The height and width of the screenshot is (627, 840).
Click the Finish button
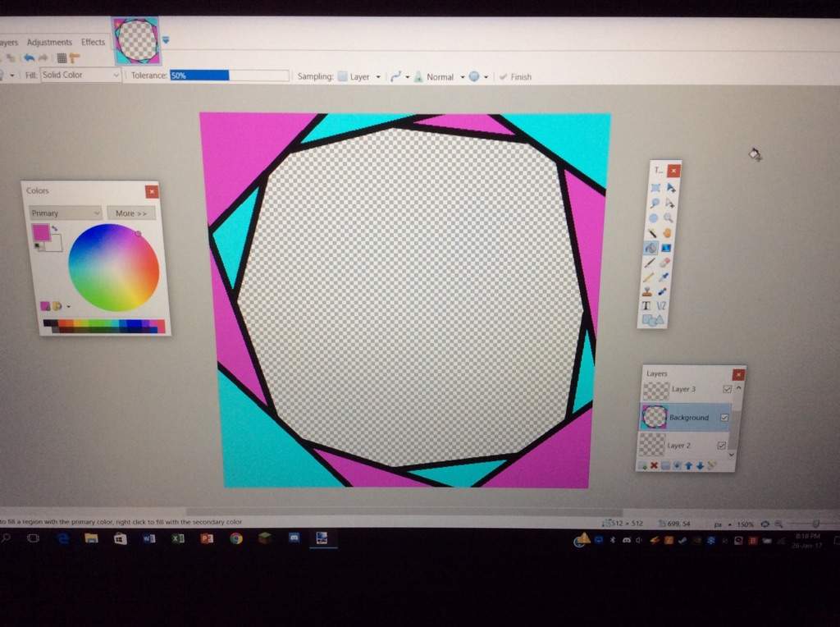coord(516,76)
